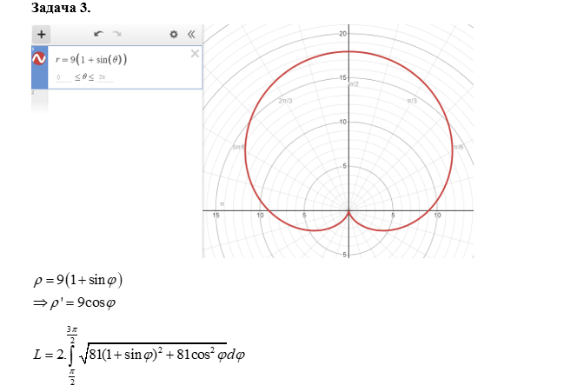The image size is (564, 392).
Task: Undo the last change in Desmos
Action: point(98,34)
